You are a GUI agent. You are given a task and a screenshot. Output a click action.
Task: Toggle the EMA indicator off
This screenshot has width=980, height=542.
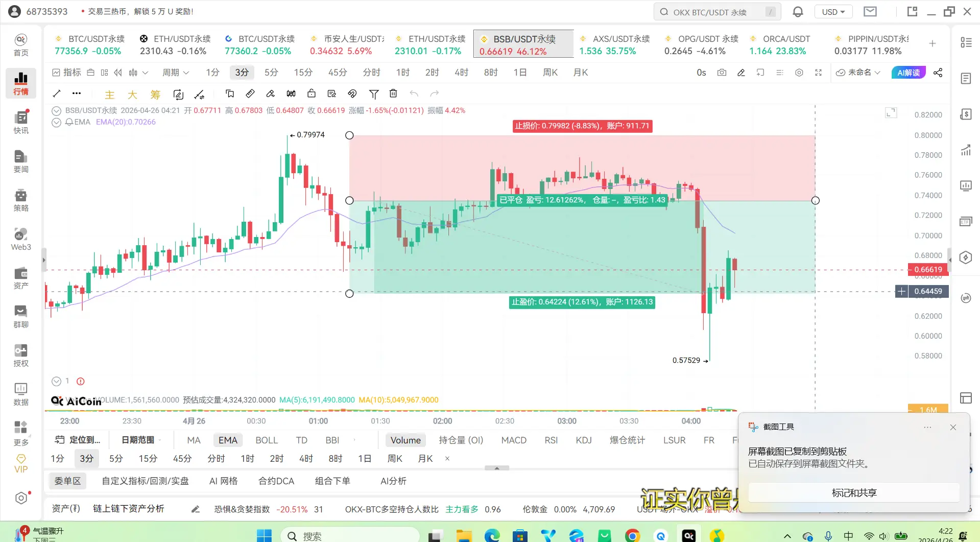pos(228,440)
